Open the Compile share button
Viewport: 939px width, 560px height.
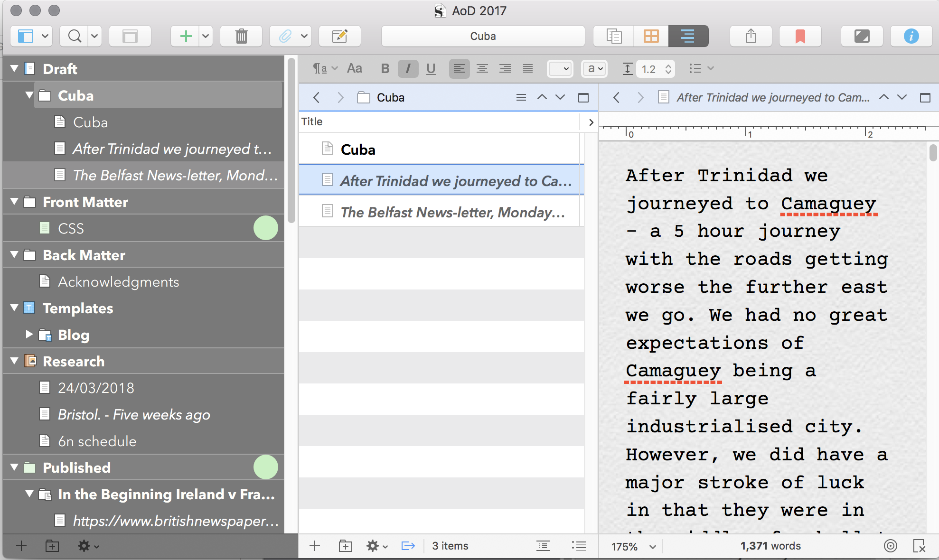tap(751, 36)
